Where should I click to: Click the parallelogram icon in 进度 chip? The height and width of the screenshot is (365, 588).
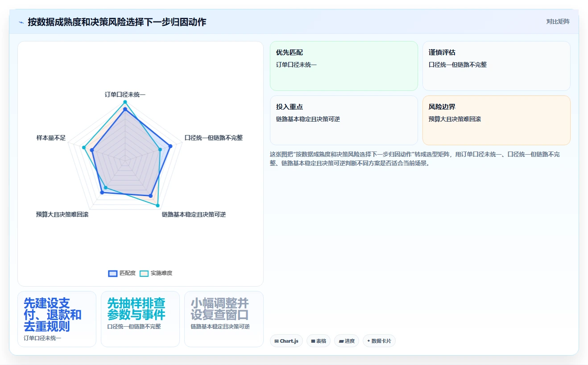341,341
